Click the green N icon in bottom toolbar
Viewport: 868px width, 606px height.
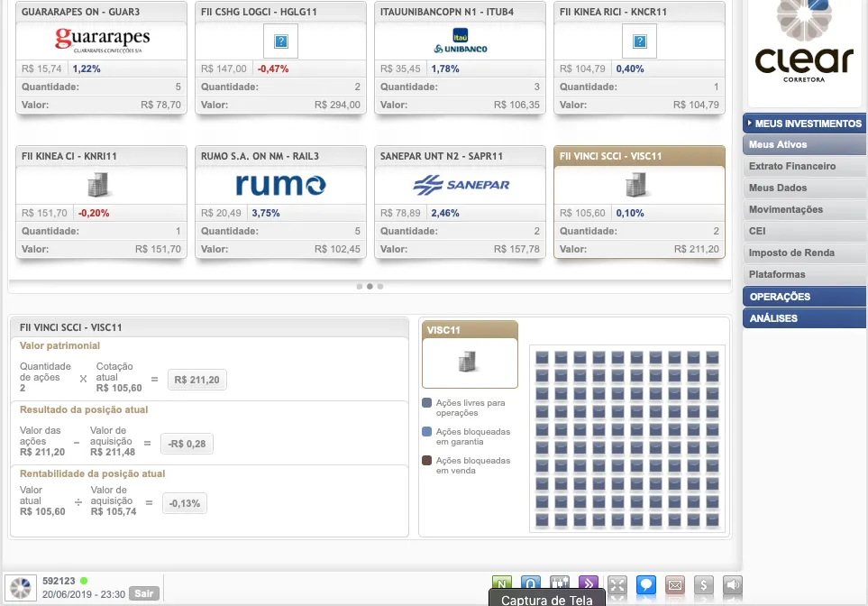[x=502, y=584]
